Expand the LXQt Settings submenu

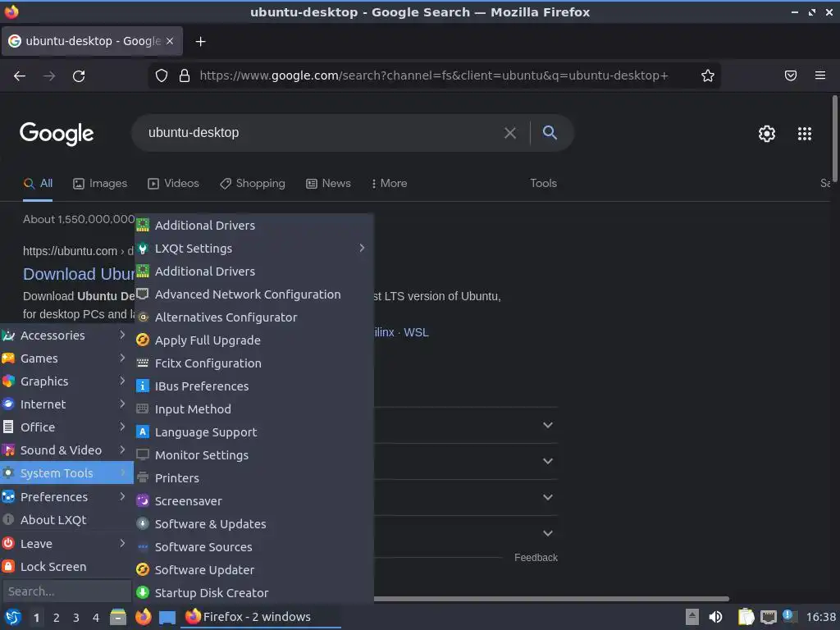(x=254, y=248)
